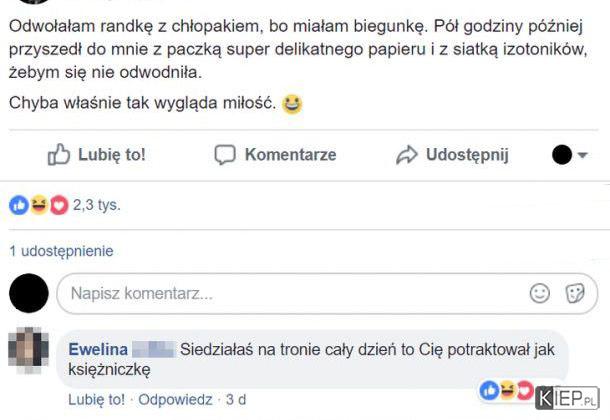Viewport: 610px width, 420px height.
Task: Open the emoji smiley picker in comment box
Action: click(540, 293)
